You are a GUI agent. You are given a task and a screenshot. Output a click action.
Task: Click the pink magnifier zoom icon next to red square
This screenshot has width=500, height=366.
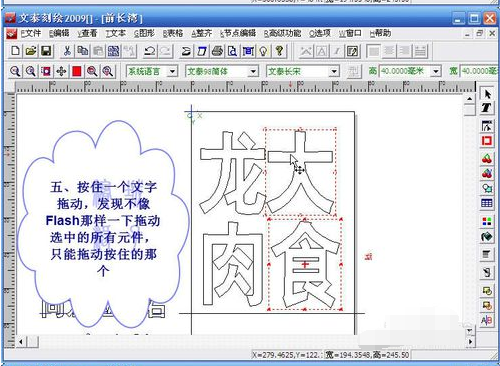click(92, 71)
